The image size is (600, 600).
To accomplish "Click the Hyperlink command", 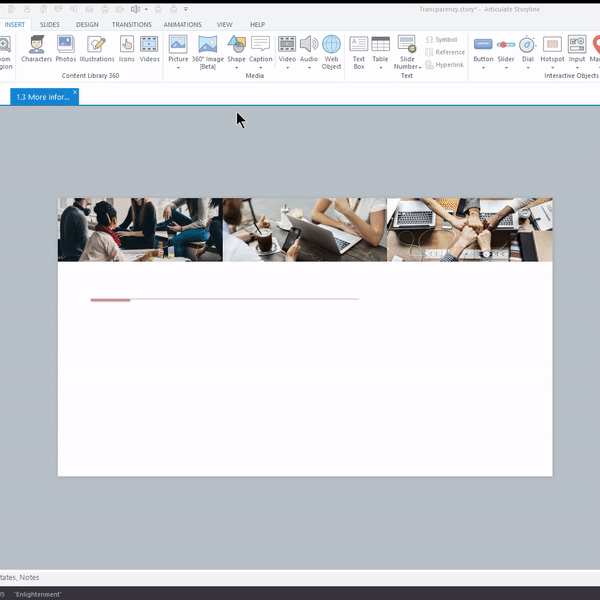I will [x=444, y=65].
